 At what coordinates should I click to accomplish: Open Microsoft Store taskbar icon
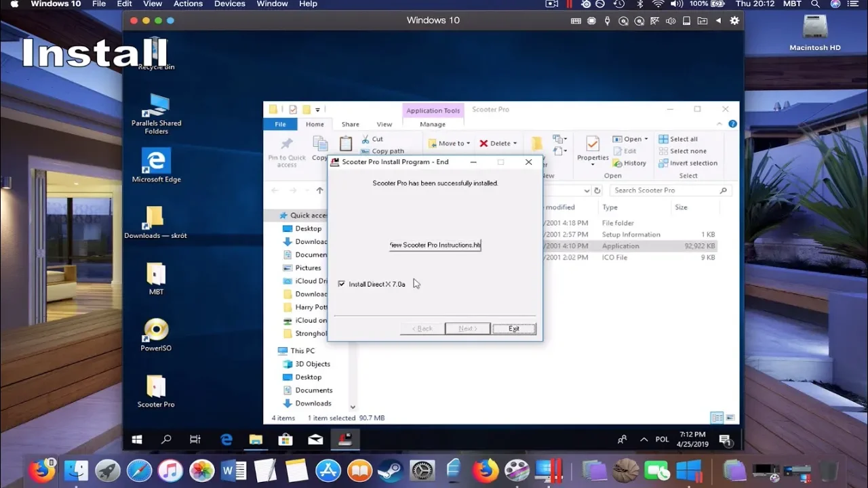[x=285, y=439]
